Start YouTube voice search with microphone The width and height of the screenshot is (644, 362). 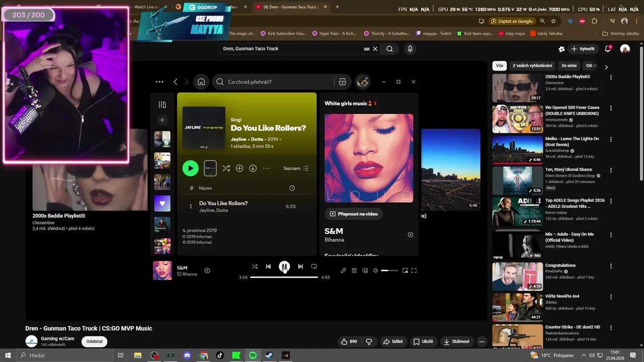pyautogui.click(x=410, y=49)
